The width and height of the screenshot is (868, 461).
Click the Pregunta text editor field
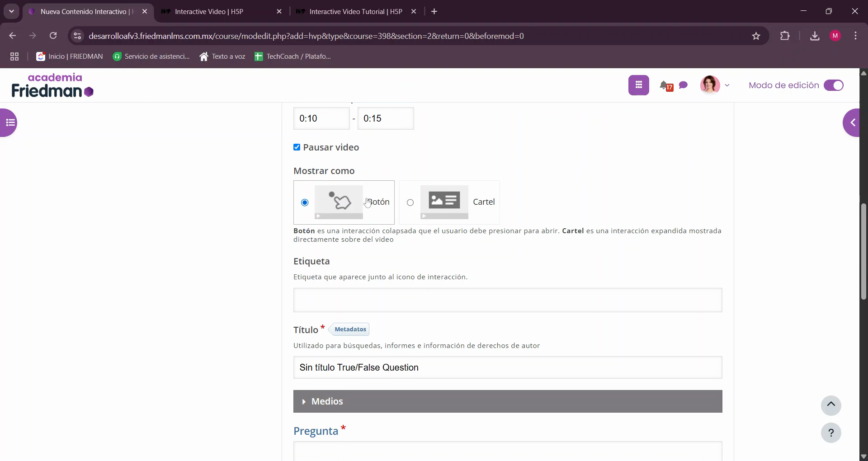[x=508, y=451]
